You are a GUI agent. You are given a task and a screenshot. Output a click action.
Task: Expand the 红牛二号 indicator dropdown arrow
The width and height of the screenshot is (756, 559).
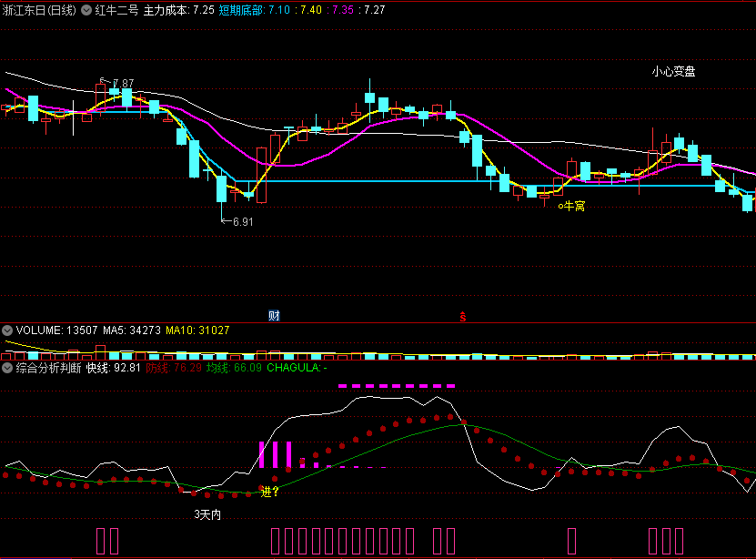tap(86, 10)
